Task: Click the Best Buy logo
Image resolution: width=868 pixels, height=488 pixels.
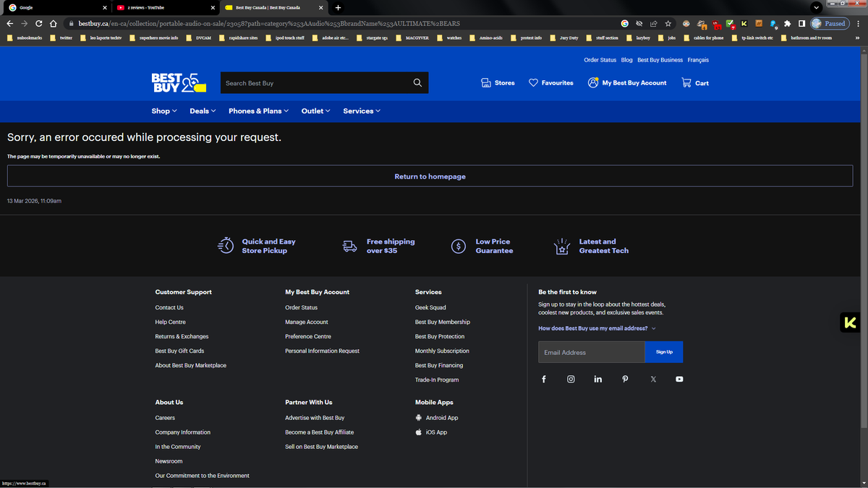Action: point(179,82)
